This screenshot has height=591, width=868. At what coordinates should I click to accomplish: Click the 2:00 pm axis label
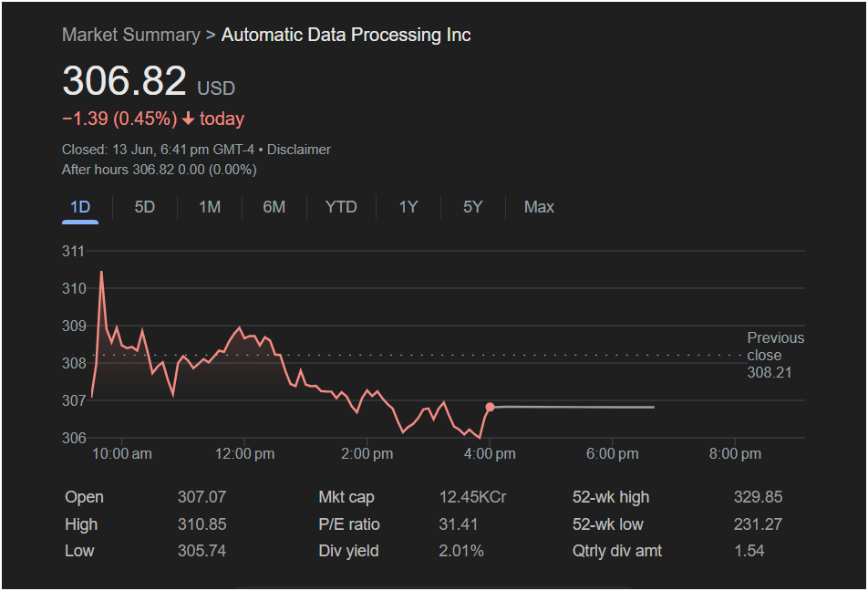[367, 453]
